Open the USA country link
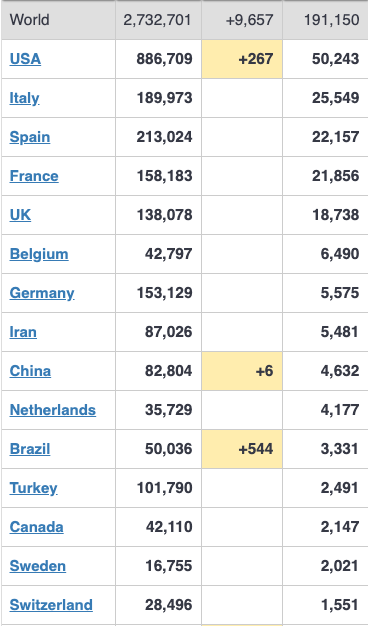This screenshot has height=626, width=368. (x=25, y=59)
